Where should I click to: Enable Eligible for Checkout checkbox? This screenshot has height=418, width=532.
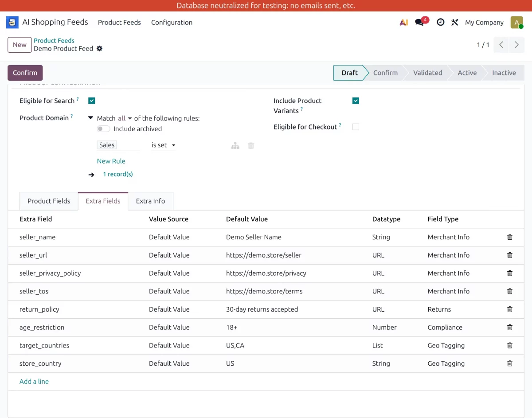(356, 127)
